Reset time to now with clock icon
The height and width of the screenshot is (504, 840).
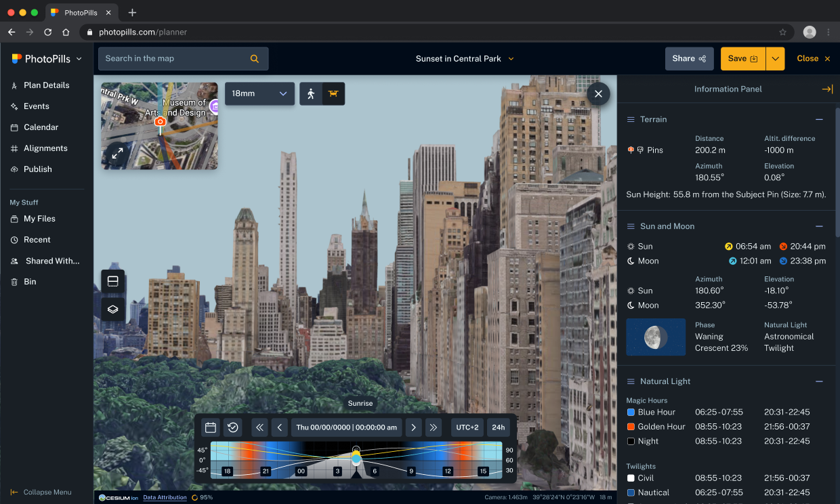pyautogui.click(x=233, y=427)
